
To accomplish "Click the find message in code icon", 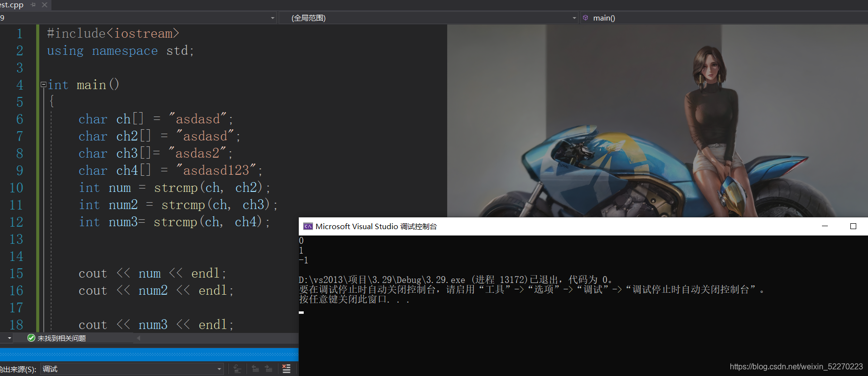I will [237, 369].
